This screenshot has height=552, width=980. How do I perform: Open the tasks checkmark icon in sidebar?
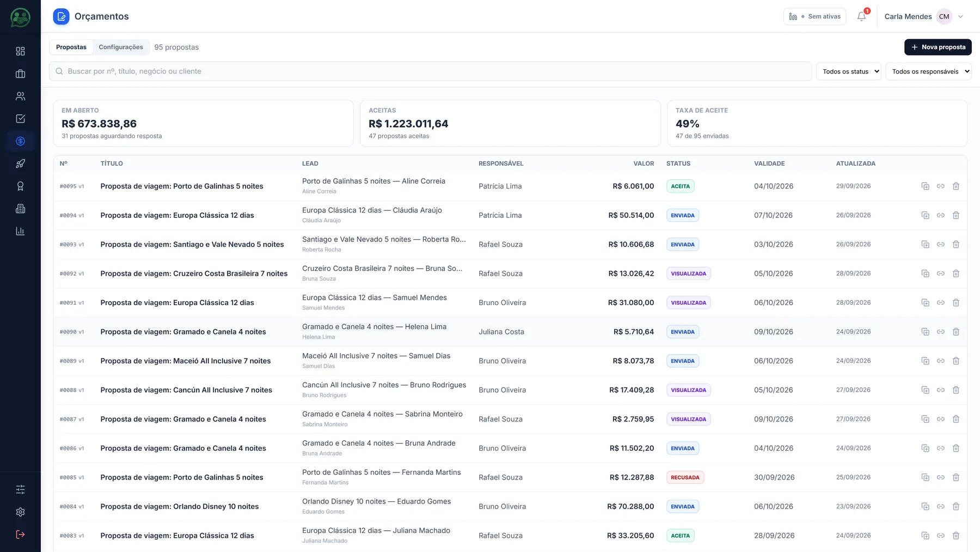(20, 119)
